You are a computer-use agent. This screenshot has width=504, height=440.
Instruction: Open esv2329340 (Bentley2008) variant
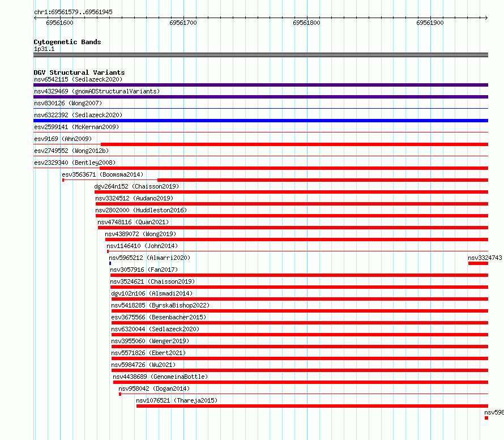[75, 163]
